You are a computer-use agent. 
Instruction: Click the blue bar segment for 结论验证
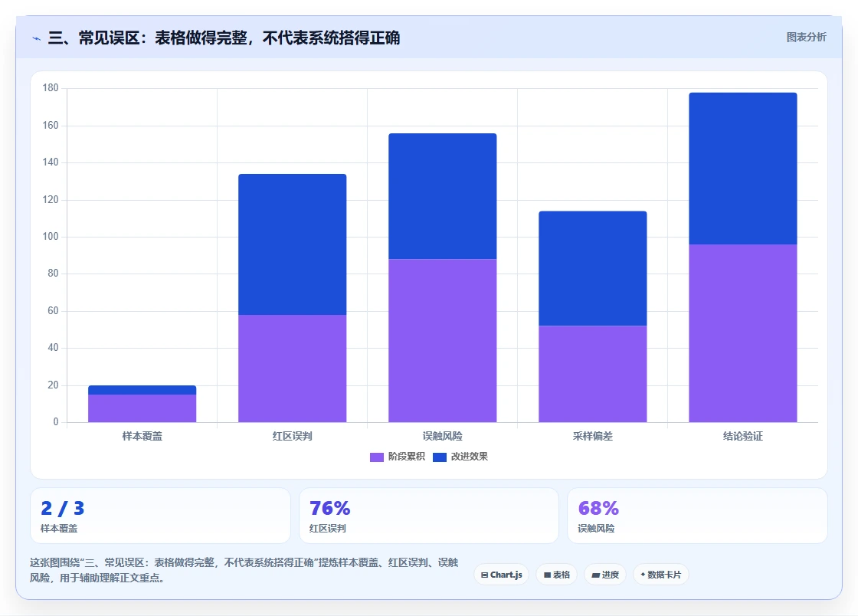coord(743,169)
